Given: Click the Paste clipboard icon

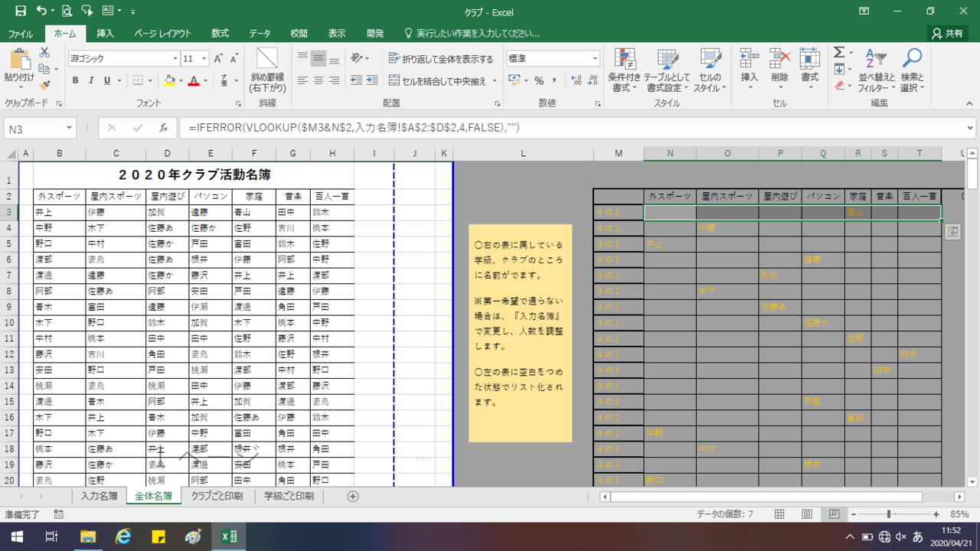Looking at the screenshot, I should (x=19, y=60).
